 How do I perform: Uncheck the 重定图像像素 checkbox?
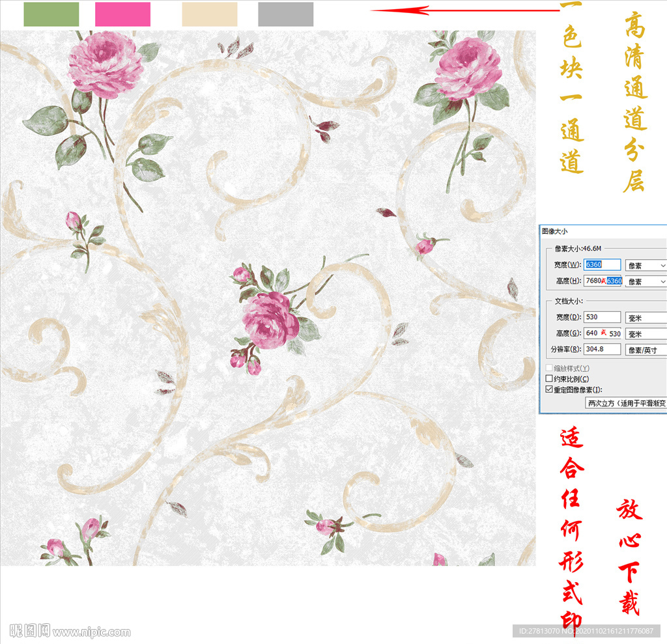tap(549, 389)
